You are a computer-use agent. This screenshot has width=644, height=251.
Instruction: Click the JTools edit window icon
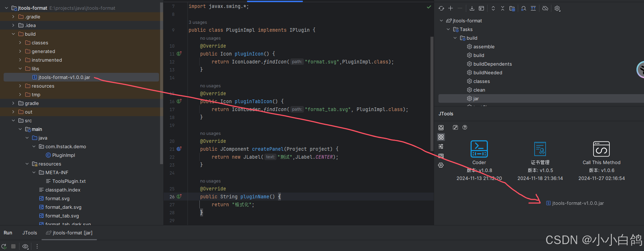[455, 127]
